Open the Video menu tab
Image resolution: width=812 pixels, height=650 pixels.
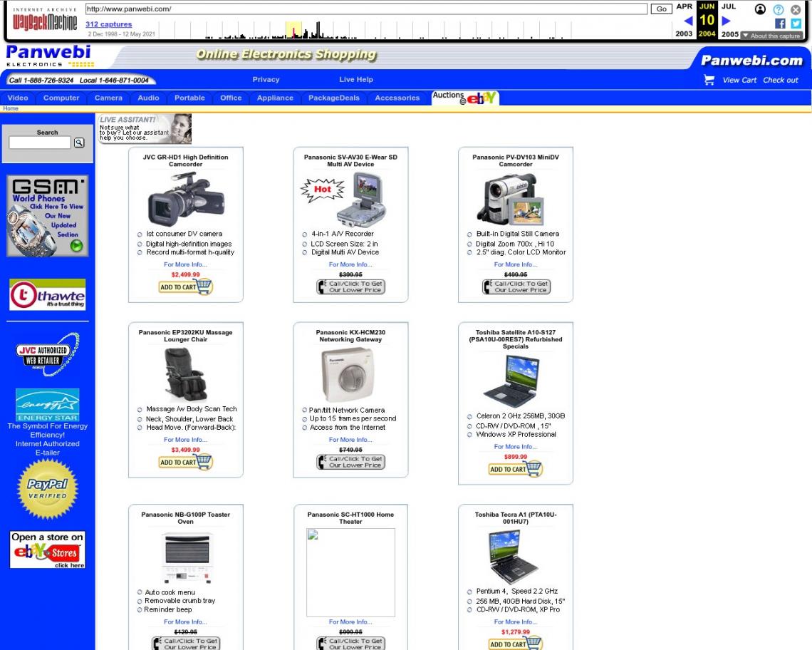point(18,98)
